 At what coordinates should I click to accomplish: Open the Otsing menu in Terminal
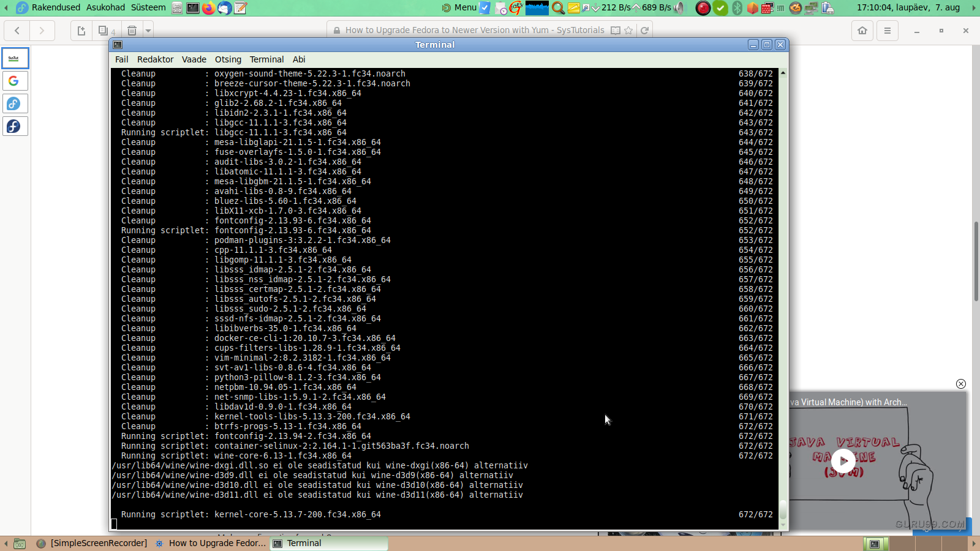click(x=228, y=59)
